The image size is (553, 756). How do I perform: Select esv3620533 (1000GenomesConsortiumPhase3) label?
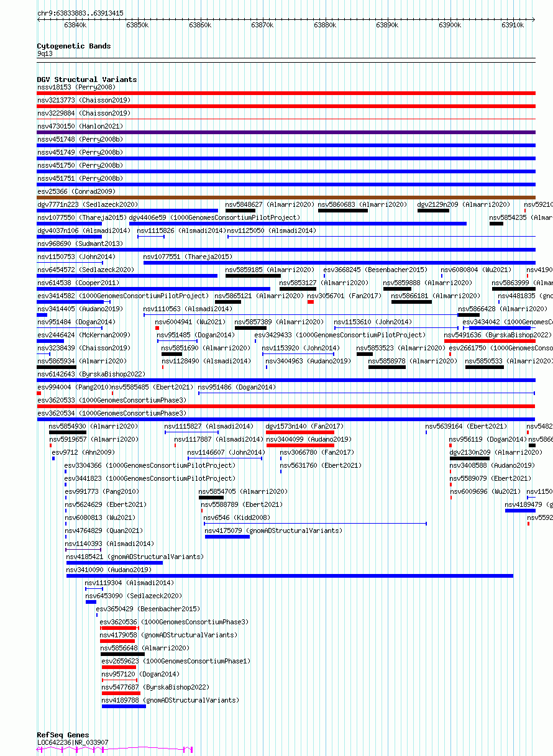[112, 400]
